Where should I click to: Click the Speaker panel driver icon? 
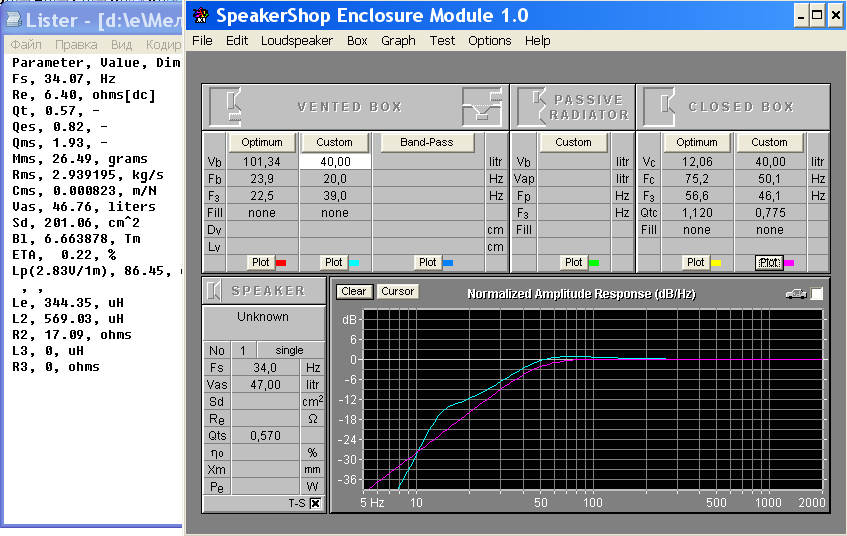tap(214, 291)
